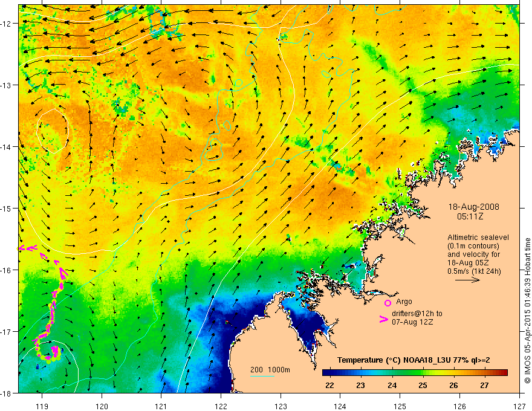Click the '07-Aug 12Z' label
Screen dimensions: 532x411
coord(412,322)
